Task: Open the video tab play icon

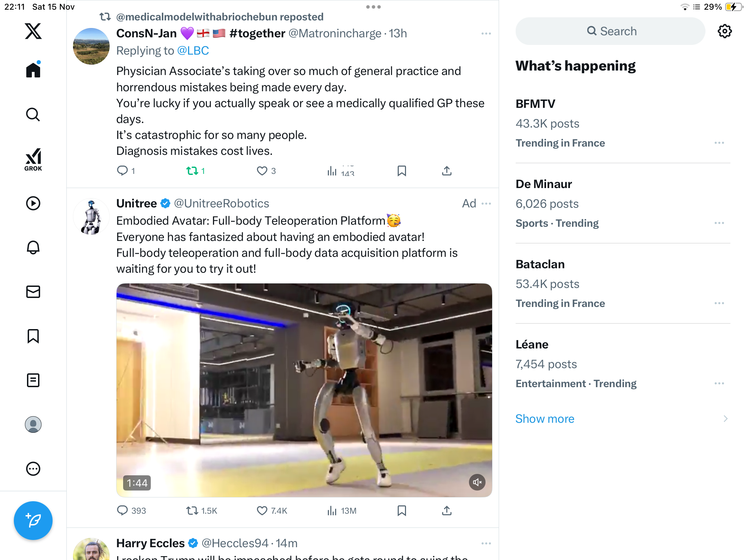Action: coord(33,203)
